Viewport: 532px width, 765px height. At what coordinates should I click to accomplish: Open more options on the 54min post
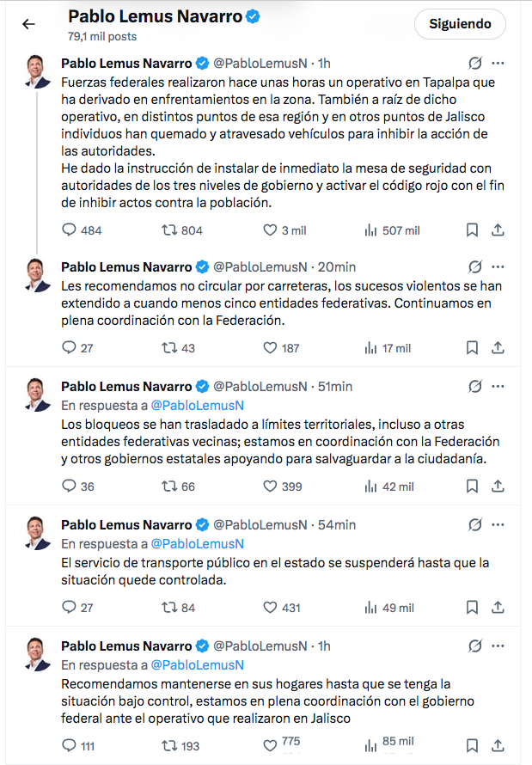[498, 524]
